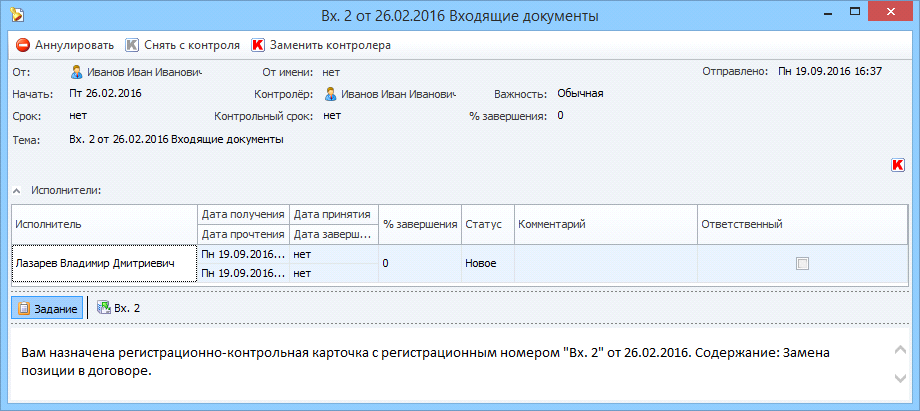
Task: Click the scroll up arrow in description pane
Action: [899, 350]
